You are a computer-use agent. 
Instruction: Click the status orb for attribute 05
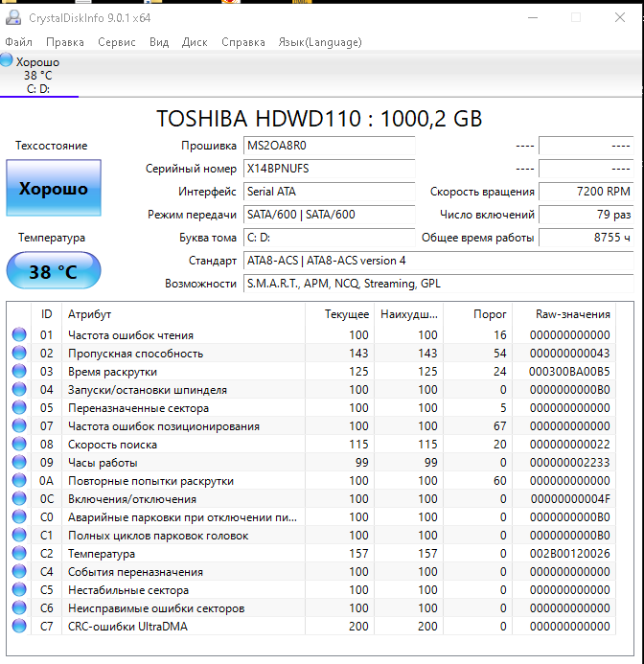click(x=19, y=407)
